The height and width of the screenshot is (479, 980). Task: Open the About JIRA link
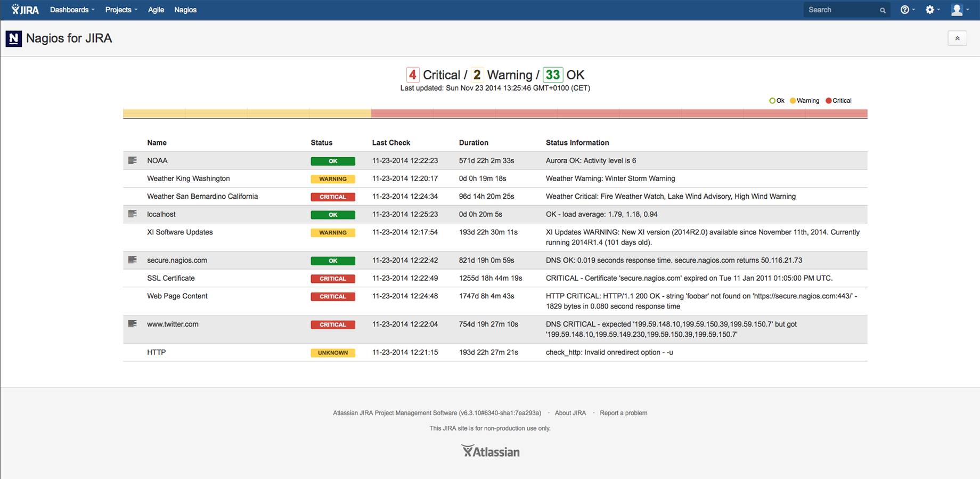point(570,413)
